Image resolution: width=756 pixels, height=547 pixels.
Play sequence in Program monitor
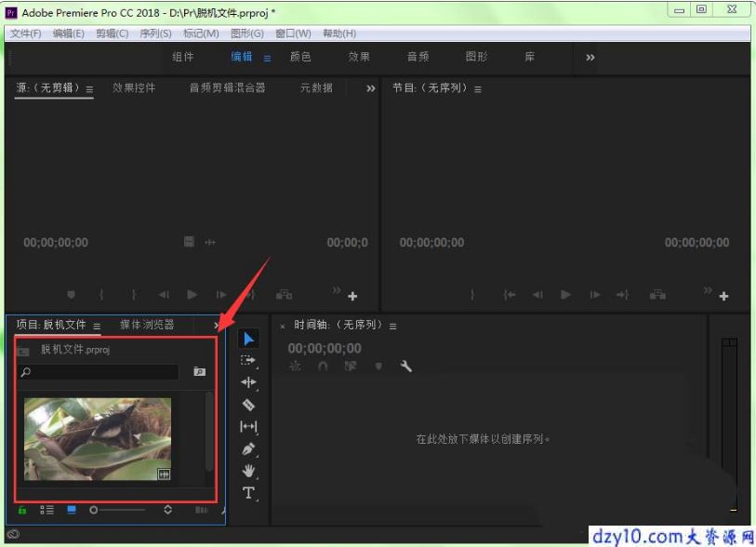[565, 294]
